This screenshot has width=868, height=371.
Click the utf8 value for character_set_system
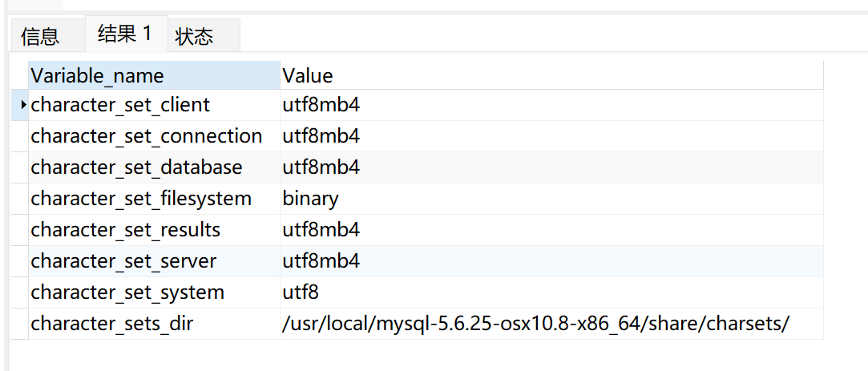[x=301, y=292]
